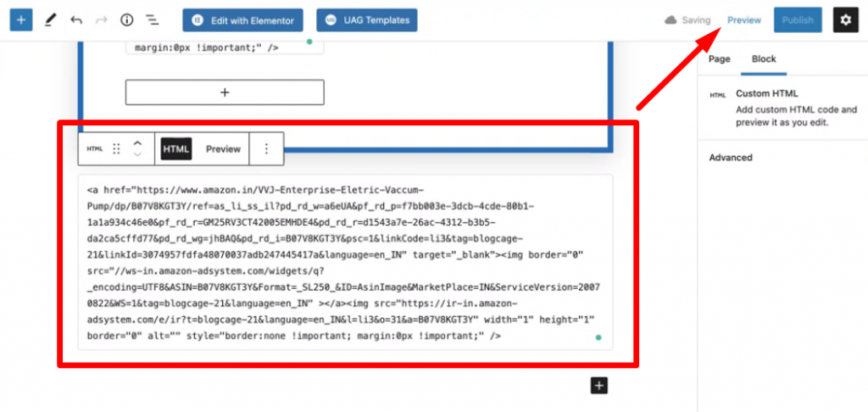Click Edit with Elementor button
This screenshot has height=412, width=868.
pos(243,20)
